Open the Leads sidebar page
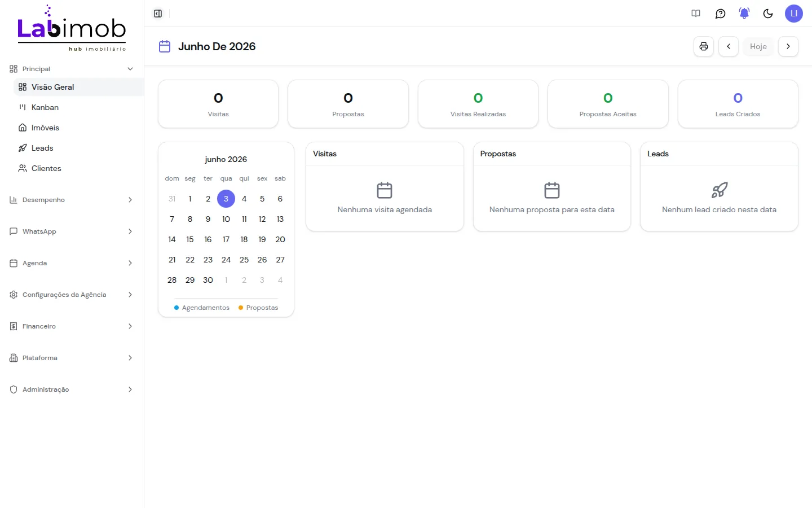812x508 pixels. click(78, 148)
